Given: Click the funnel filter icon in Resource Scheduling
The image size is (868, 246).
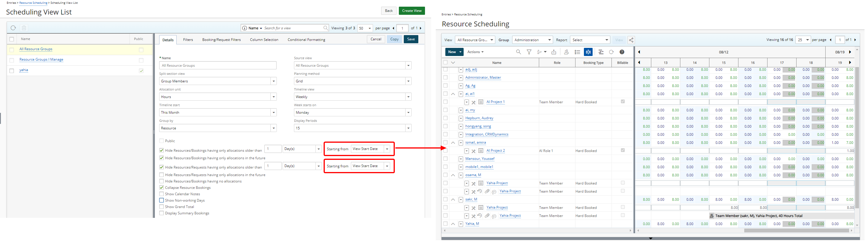Looking at the screenshot, I should coord(529,52).
